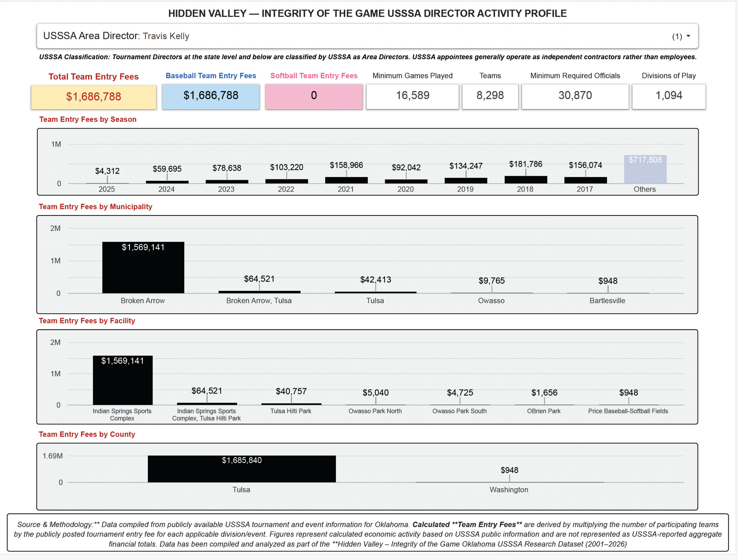Click the Minimum Required Officials value 30,870
This screenshot has width=738, height=560.
click(x=575, y=96)
